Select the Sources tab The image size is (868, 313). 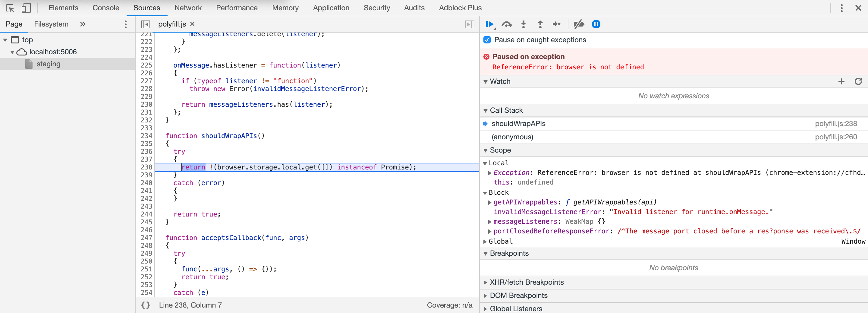click(x=146, y=8)
